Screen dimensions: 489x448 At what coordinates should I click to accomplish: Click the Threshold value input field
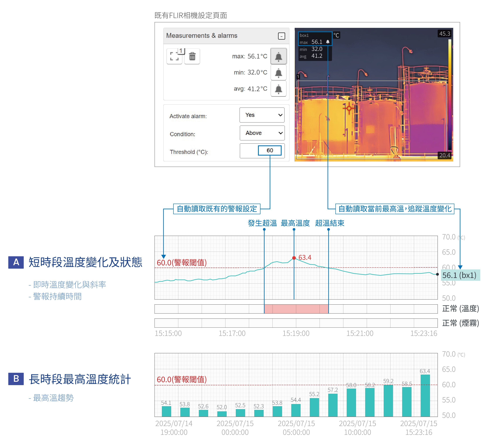tap(269, 150)
